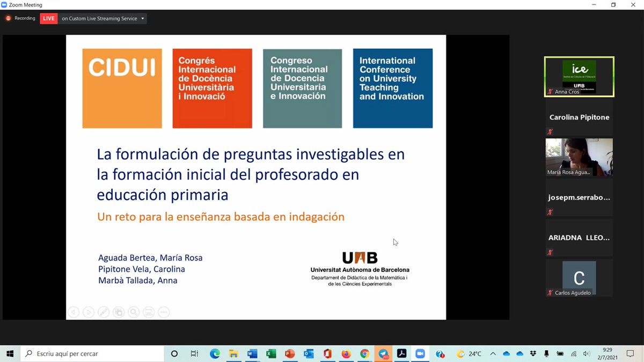
Task: Click the more options ellipsis in the slide toolbar
Action: [164, 312]
